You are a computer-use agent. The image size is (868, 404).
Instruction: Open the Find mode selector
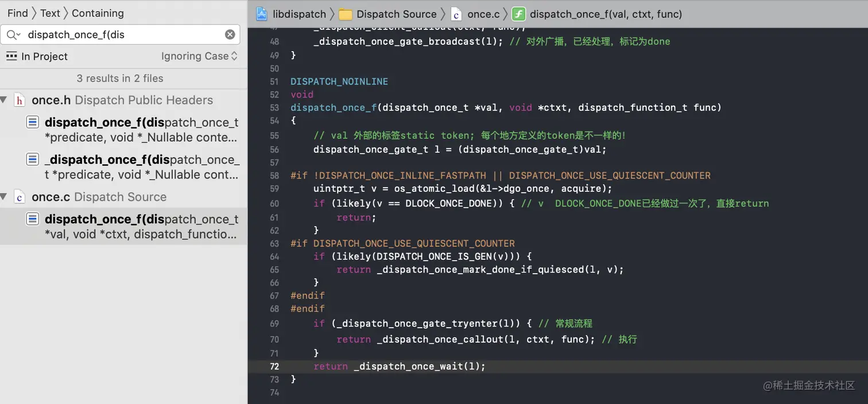(17, 13)
